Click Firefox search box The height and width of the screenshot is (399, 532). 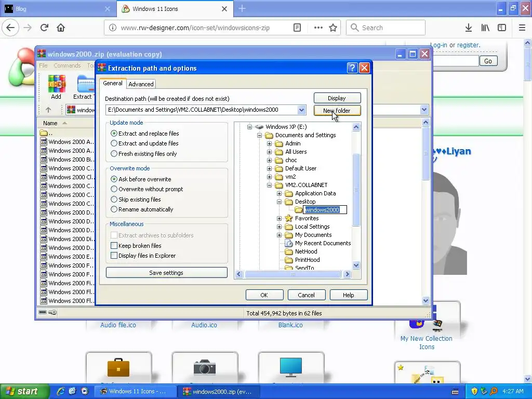386,28
